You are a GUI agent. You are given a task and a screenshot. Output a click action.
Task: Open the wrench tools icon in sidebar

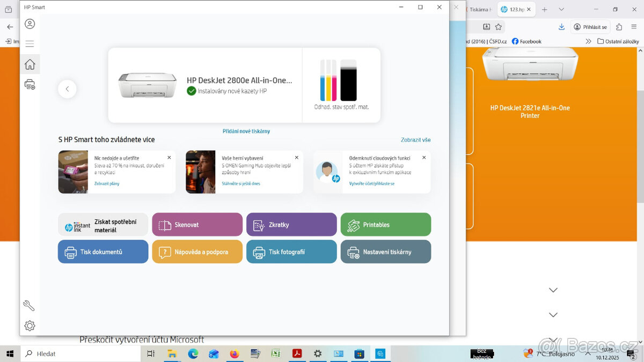point(29,306)
